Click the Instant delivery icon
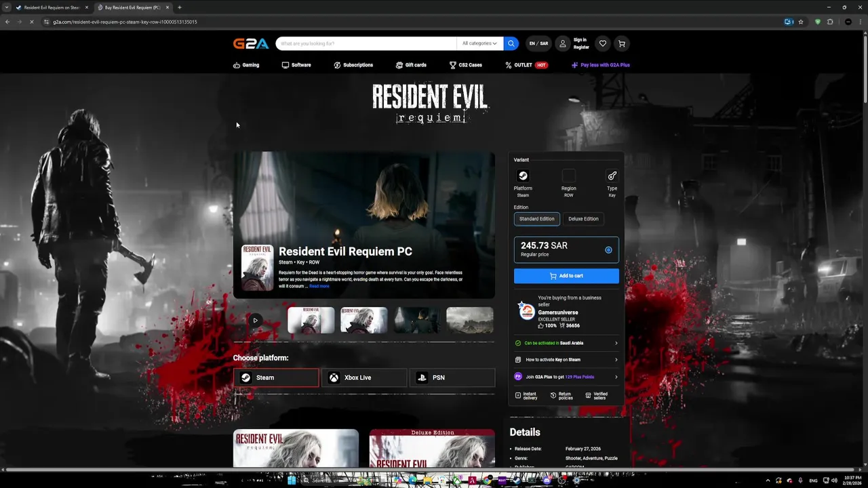Image resolution: width=868 pixels, height=488 pixels. 518,395
